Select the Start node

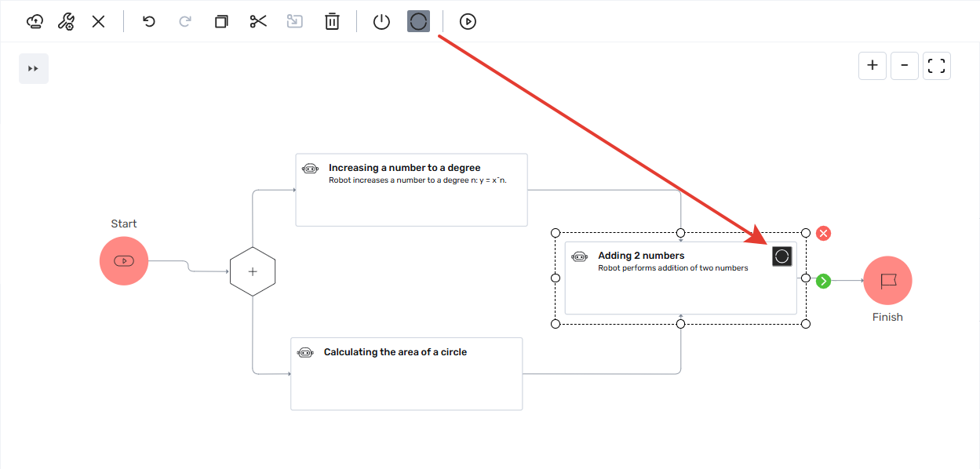(124, 260)
